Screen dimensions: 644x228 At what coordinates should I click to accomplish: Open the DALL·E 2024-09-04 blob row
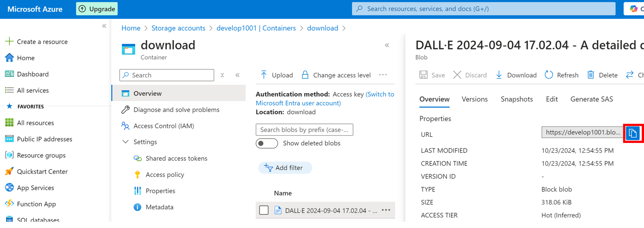pyautogui.click(x=325, y=210)
